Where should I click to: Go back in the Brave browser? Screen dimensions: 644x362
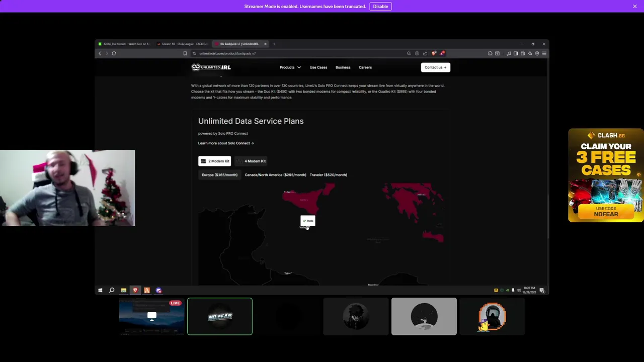(100, 53)
